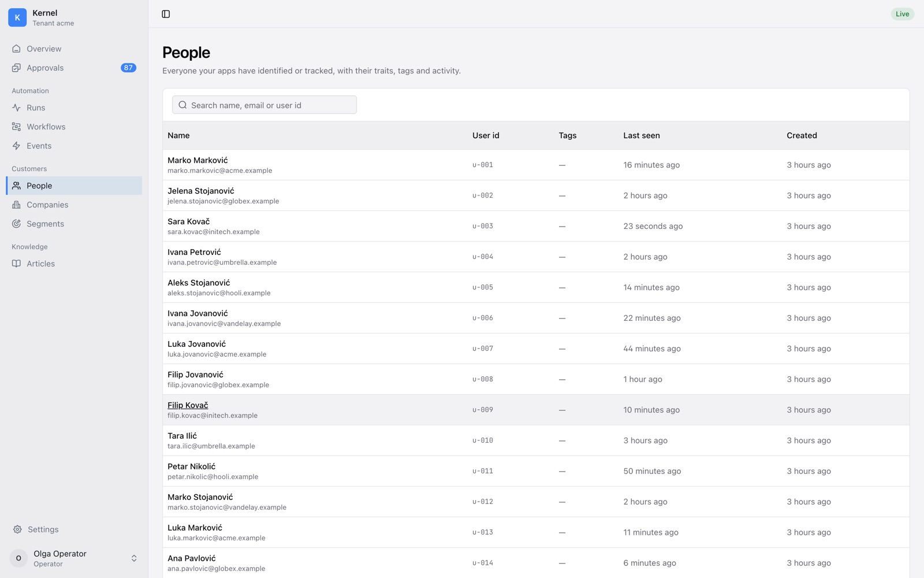Click email jelena.stojanovic@globex.example

[x=223, y=201]
